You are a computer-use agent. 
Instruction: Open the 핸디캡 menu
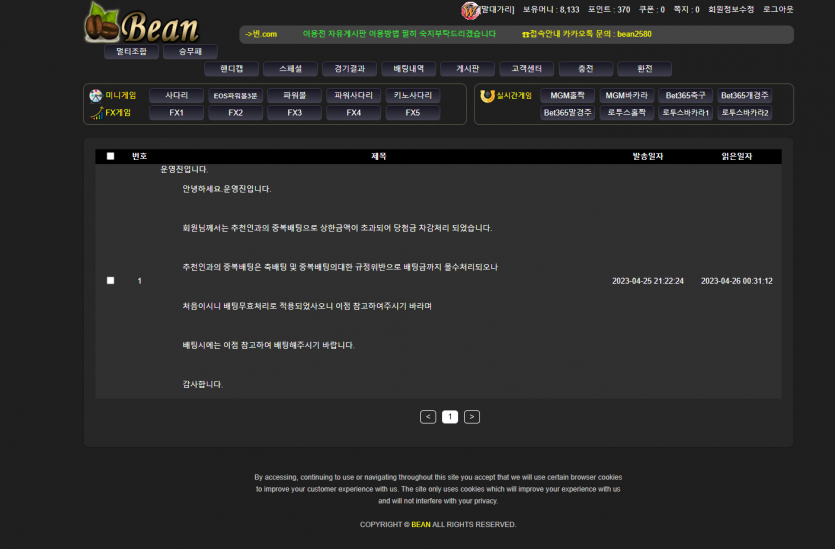[x=231, y=70]
